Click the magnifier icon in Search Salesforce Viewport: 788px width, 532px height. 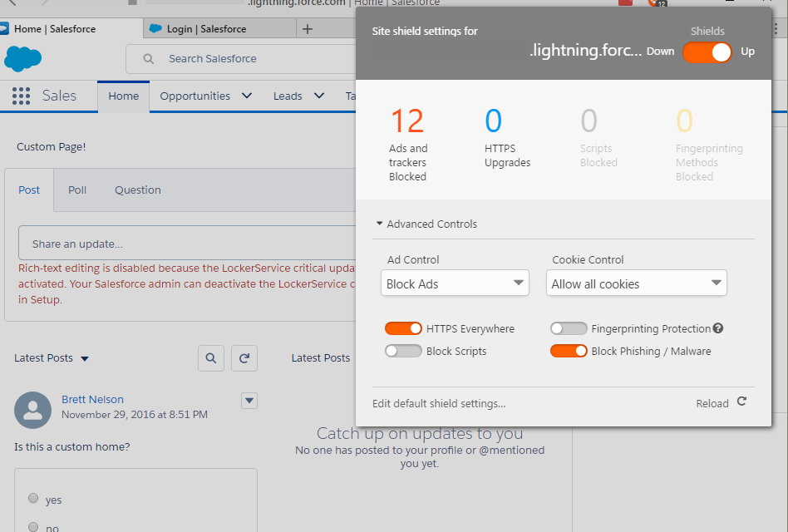point(148,59)
